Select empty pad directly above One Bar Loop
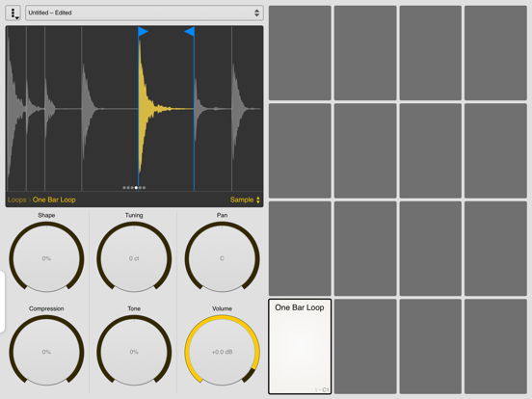532x399 pixels. click(x=300, y=249)
